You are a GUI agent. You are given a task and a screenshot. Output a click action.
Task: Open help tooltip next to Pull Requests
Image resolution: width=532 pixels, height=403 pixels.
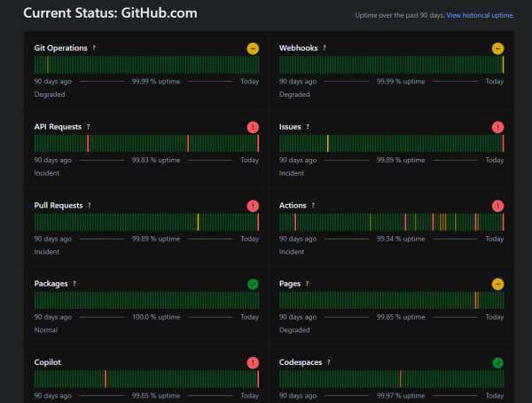pos(90,205)
